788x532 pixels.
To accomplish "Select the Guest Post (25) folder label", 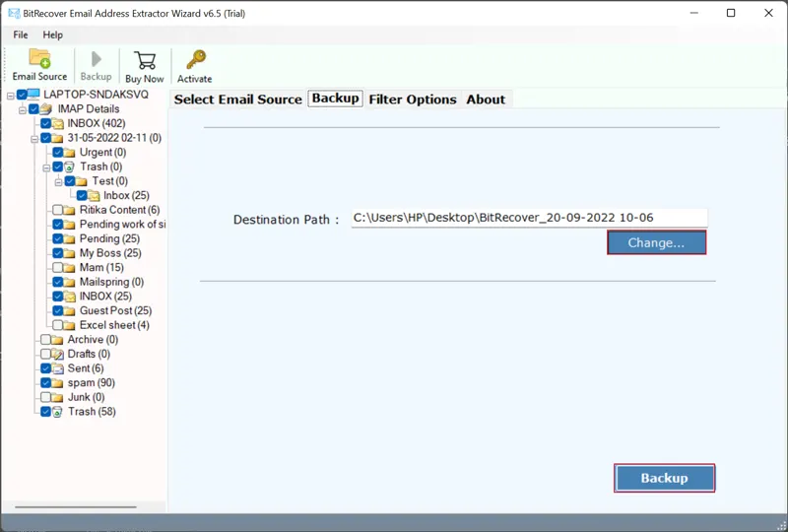I will (x=115, y=310).
